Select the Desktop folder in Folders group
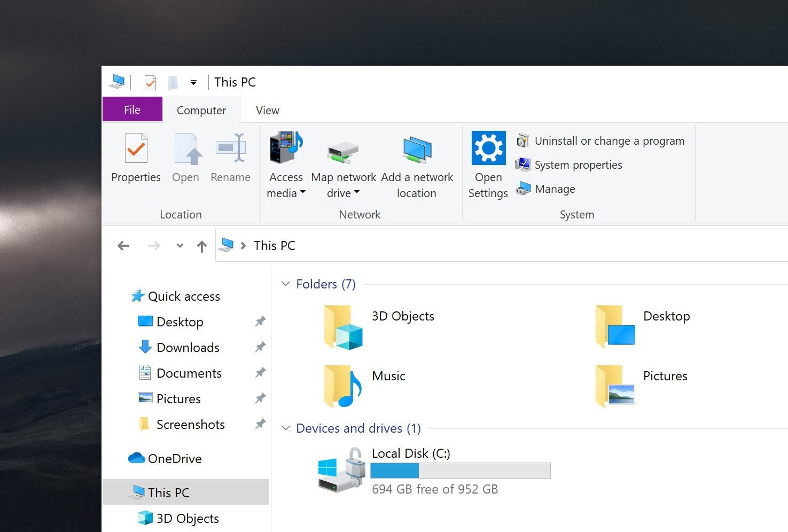 coord(615,326)
